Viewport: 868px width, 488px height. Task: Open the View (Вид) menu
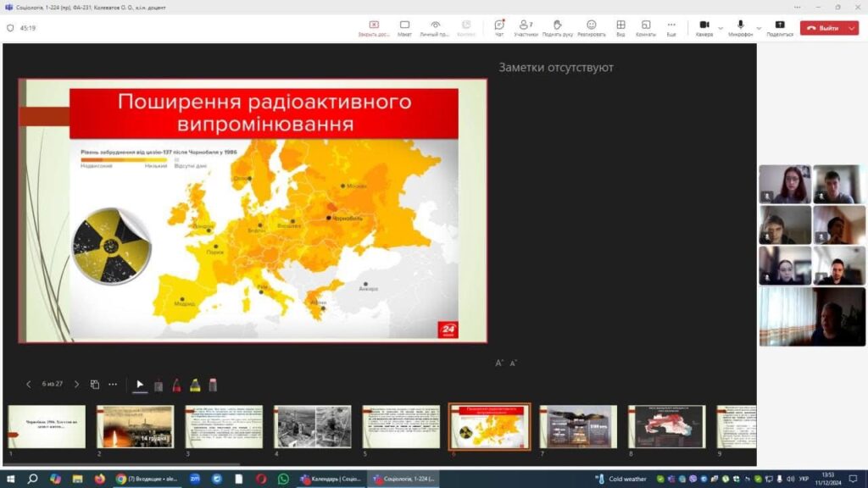(620, 28)
